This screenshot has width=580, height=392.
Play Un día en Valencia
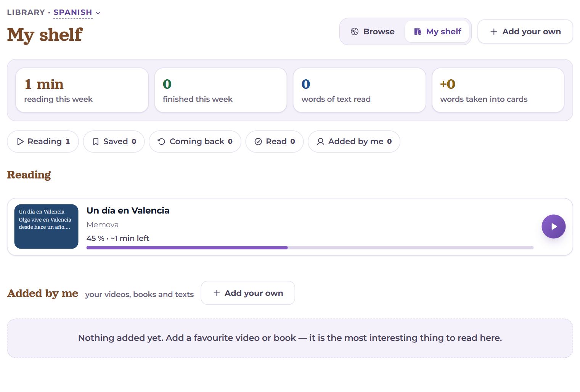point(553,227)
